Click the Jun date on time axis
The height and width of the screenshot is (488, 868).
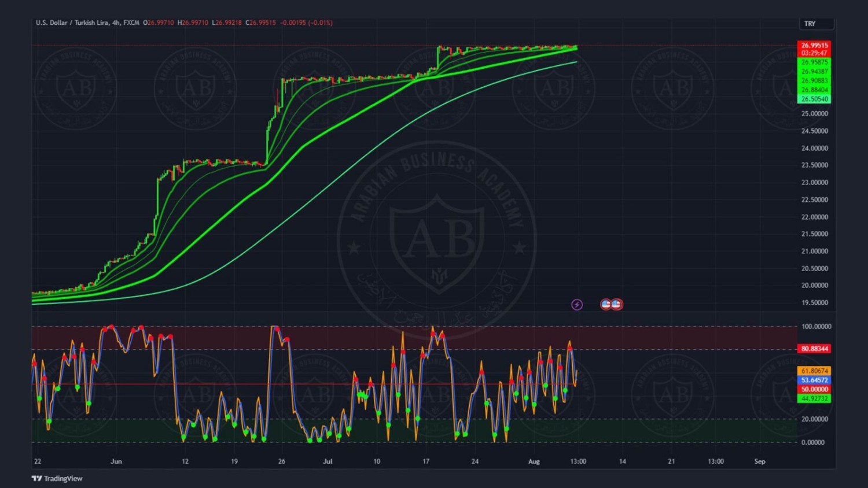click(x=116, y=461)
